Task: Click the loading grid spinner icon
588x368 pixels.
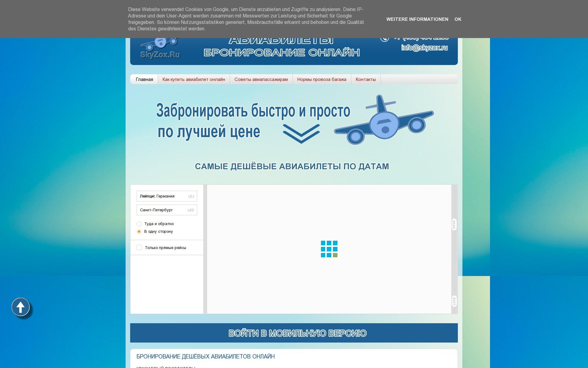Action: (x=329, y=249)
